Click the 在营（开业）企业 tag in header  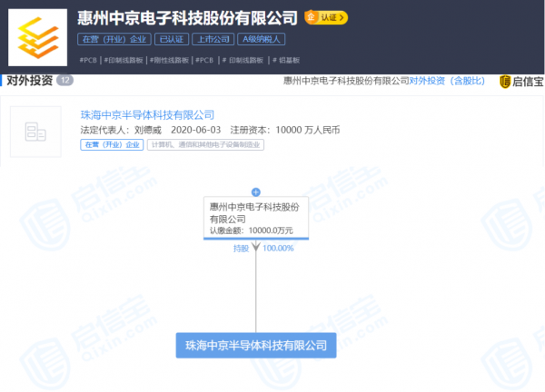(x=114, y=39)
